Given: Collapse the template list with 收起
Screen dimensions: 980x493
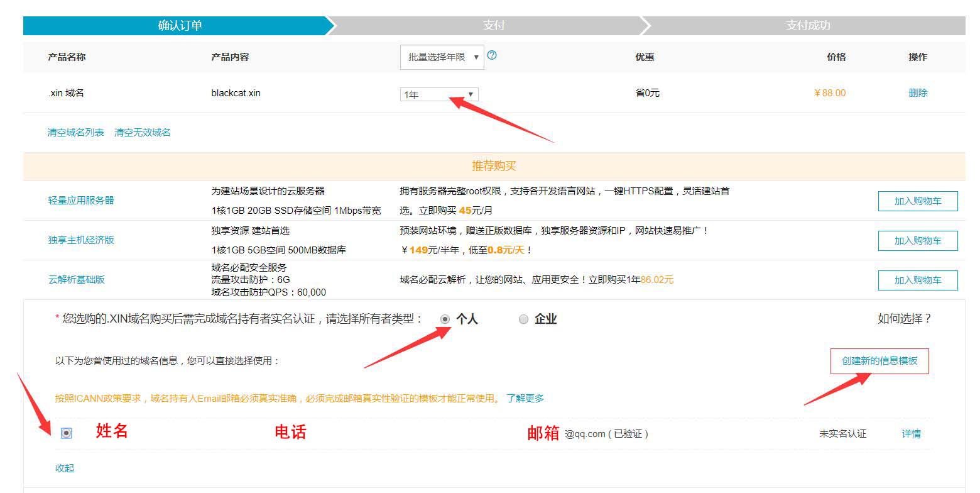Looking at the screenshot, I should (65, 468).
